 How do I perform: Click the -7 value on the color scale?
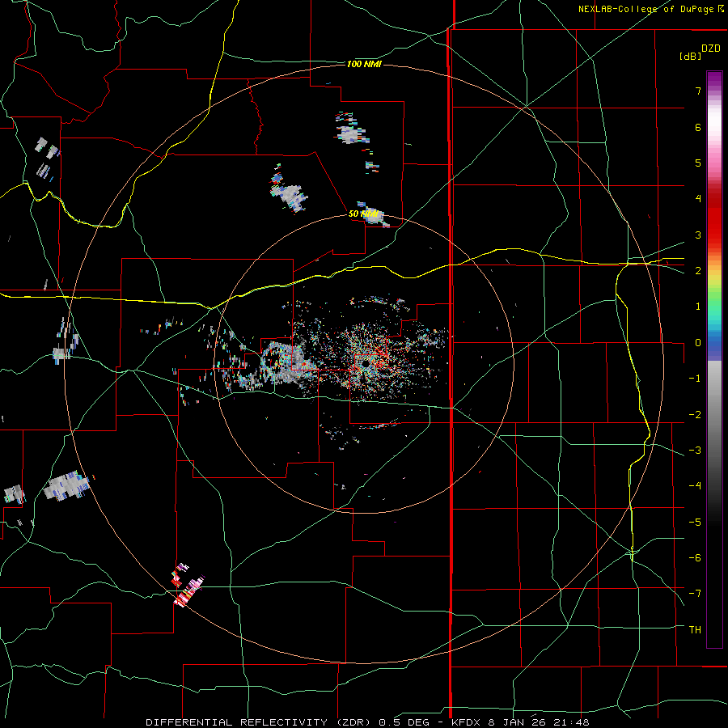point(695,594)
